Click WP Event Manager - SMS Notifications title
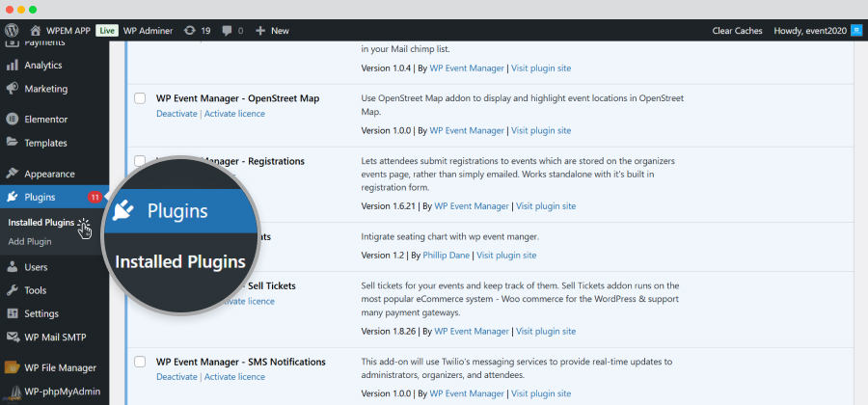 click(x=241, y=362)
